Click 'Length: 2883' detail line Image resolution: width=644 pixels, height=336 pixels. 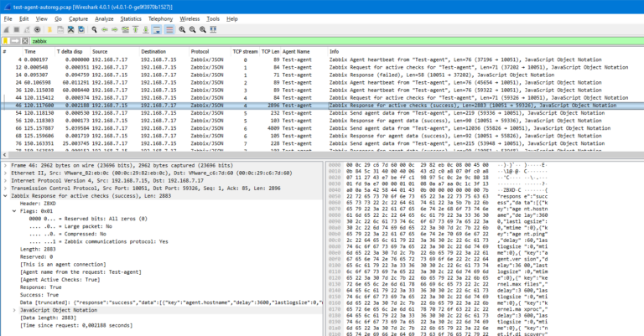(38, 249)
